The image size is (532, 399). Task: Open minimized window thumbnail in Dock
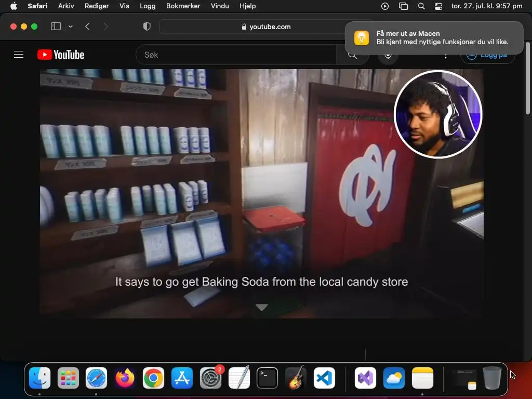coord(464,379)
